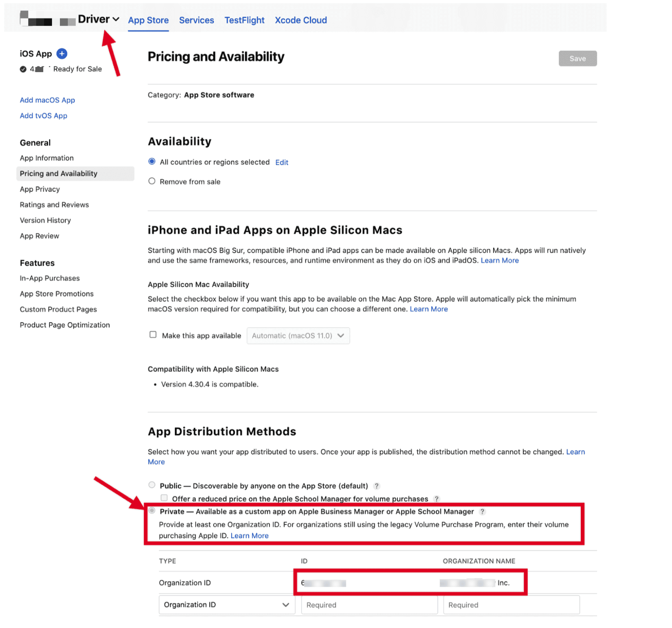
Task: Switch to the Services tab
Action: pyautogui.click(x=196, y=20)
